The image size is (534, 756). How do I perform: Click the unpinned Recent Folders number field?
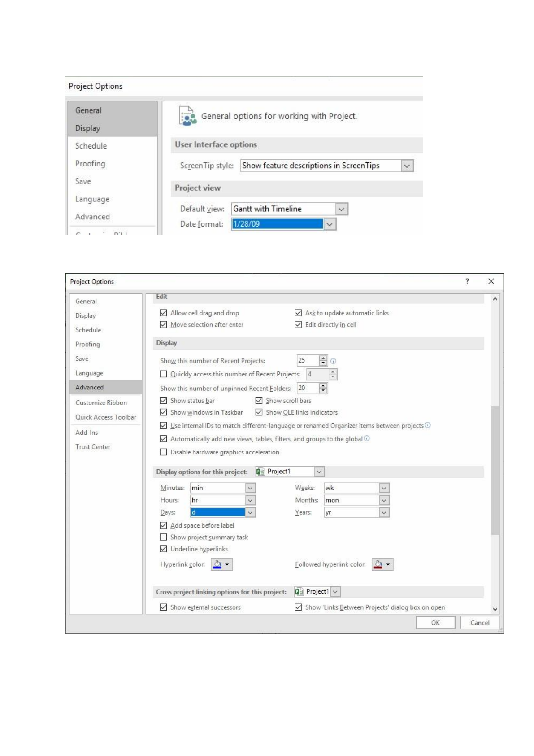[308, 388]
